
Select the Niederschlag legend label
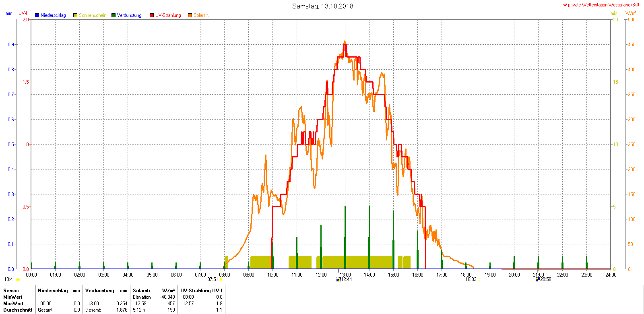[53, 15]
